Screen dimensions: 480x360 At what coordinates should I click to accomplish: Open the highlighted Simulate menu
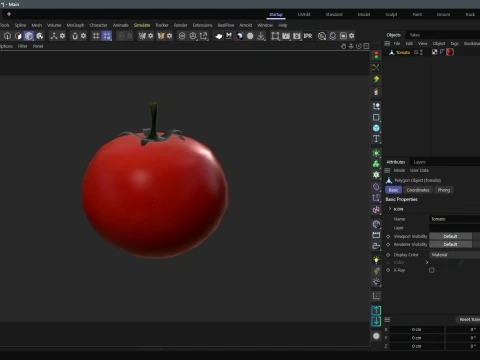[142, 25]
